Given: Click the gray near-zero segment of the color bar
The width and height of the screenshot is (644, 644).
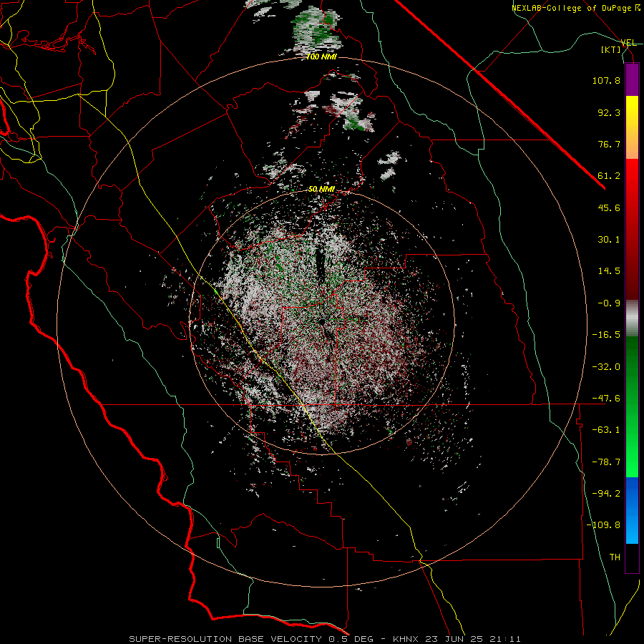Looking at the screenshot, I should tap(632, 318).
